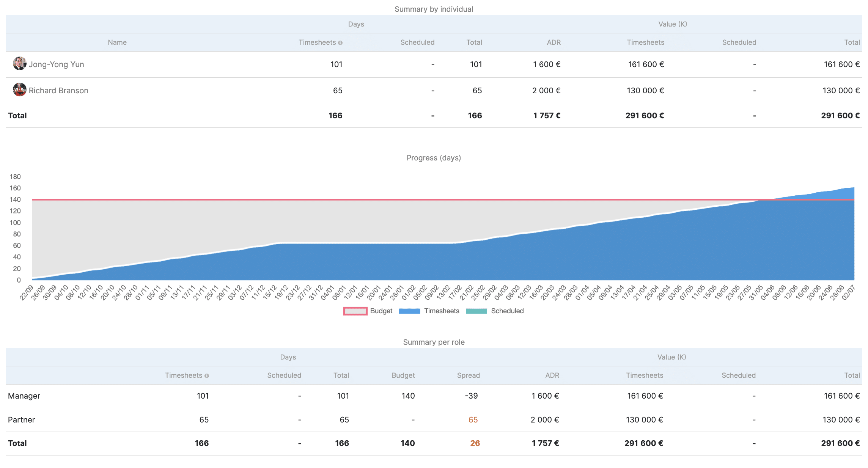
Task: Select the Manager role row
Action: (x=24, y=396)
